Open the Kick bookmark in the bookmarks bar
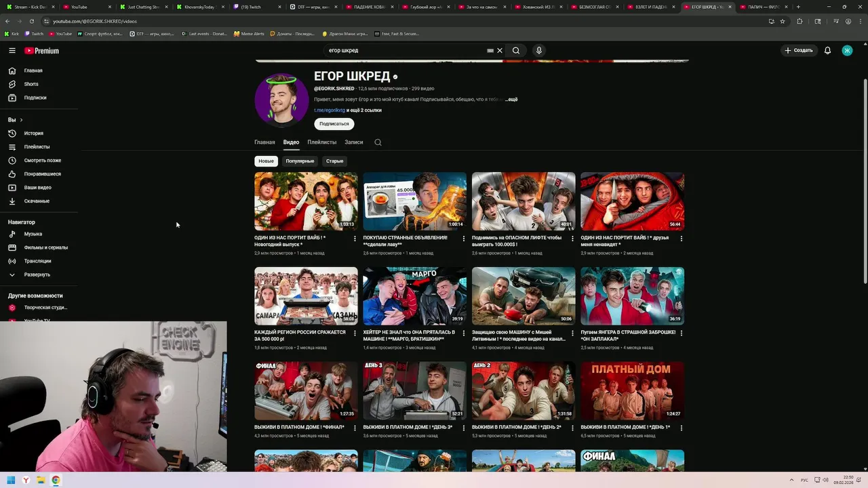Screen dimensions: 868x488 pyautogui.click(x=12, y=33)
